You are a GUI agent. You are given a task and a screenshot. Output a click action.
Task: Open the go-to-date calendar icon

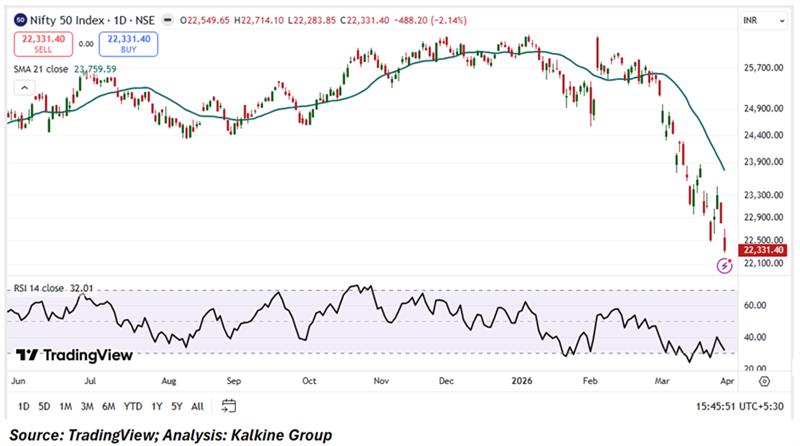(229, 406)
